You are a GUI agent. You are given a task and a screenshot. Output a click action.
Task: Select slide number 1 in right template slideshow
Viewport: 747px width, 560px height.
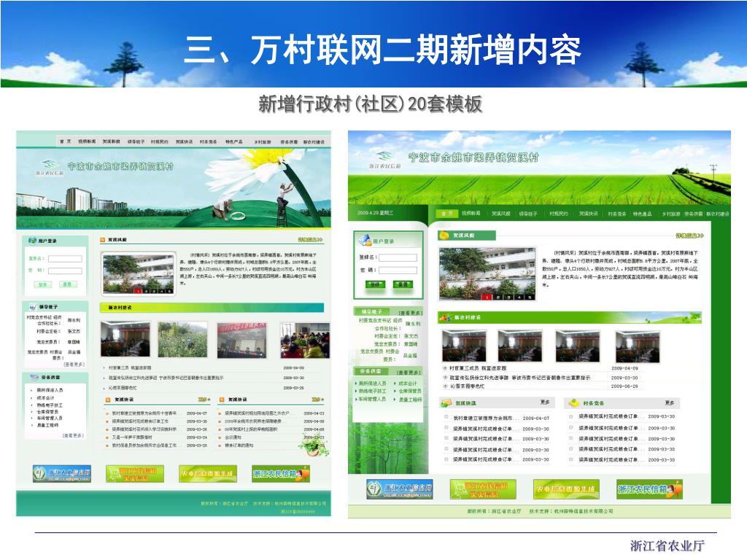coord(487,297)
